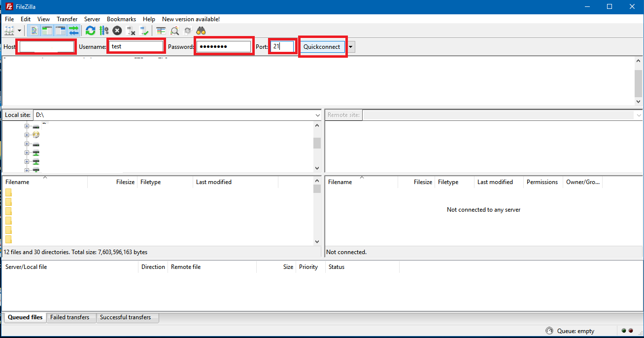Reconnect to the last used server

click(144, 31)
